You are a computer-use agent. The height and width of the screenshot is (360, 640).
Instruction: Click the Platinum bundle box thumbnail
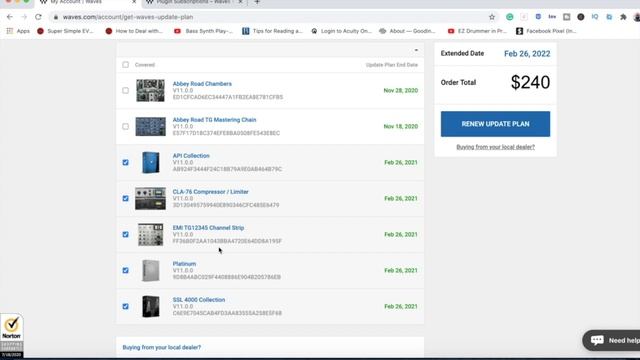pos(151,270)
